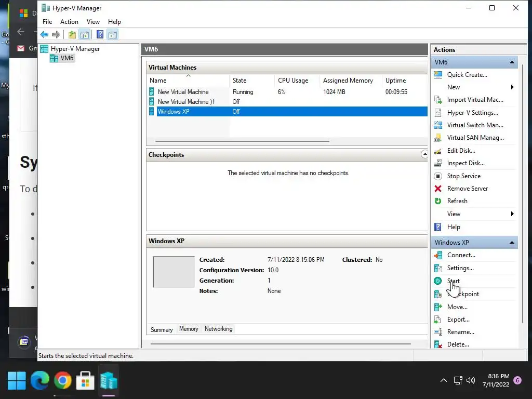Open Virtual Switch Manager icon

438,125
